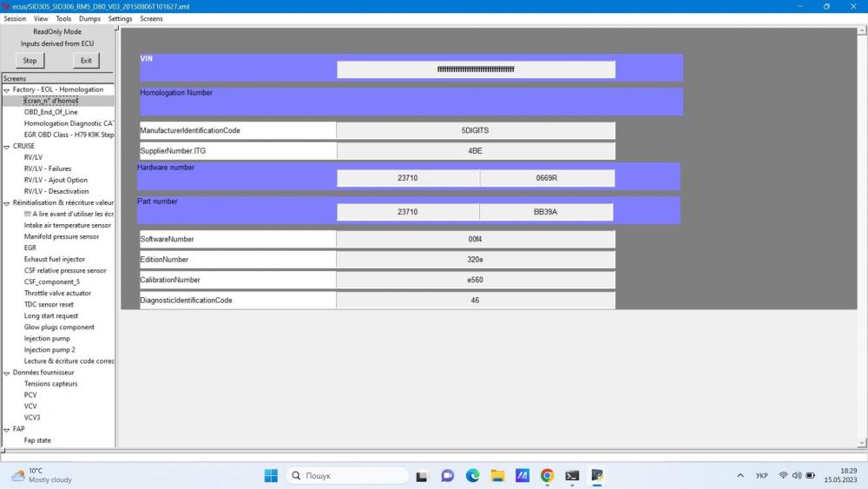Open the View menu

pyautogui.click(x=41, y=19)
